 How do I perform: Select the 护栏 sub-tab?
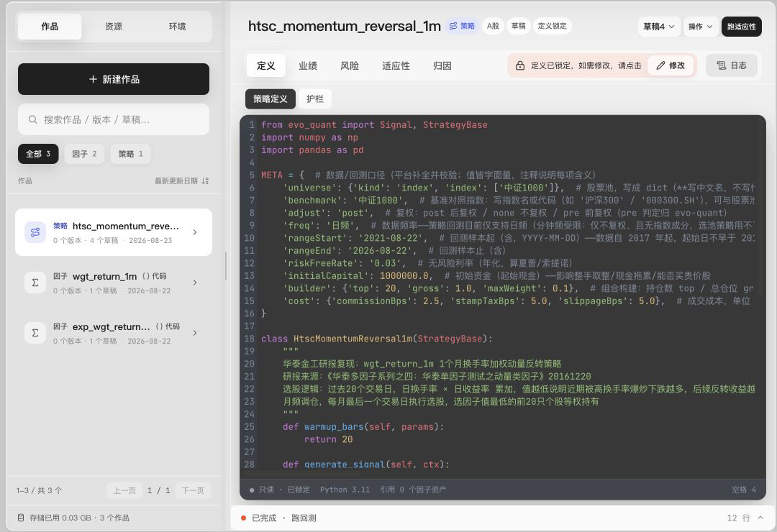(x=314, y=98)
